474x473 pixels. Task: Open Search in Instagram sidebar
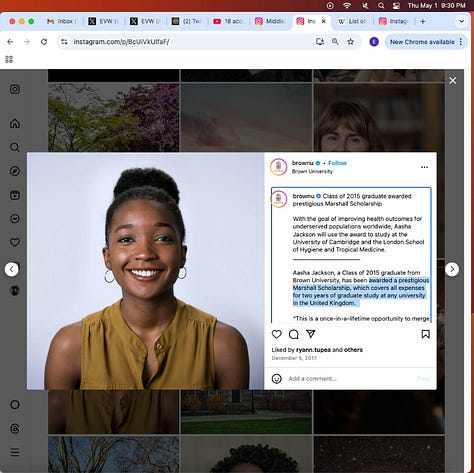pyautogui.click(x=15, y=147)
